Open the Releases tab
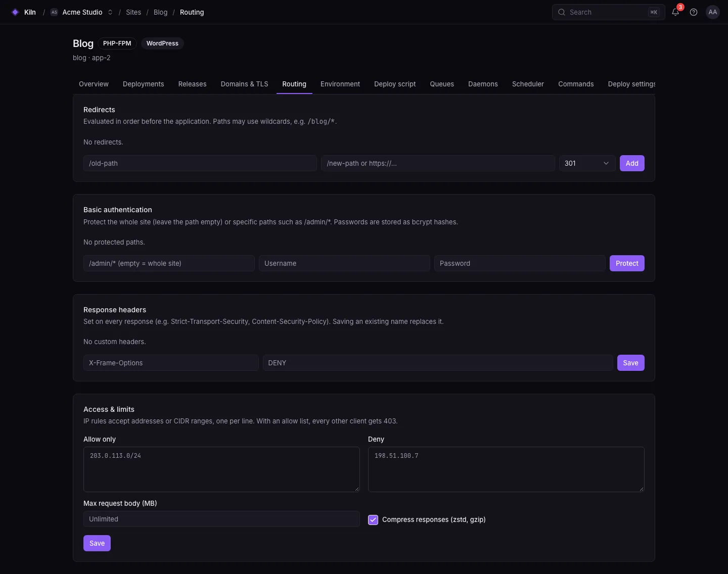The height and width of the screenshot is (574, 728). click(x=192, y=84)
